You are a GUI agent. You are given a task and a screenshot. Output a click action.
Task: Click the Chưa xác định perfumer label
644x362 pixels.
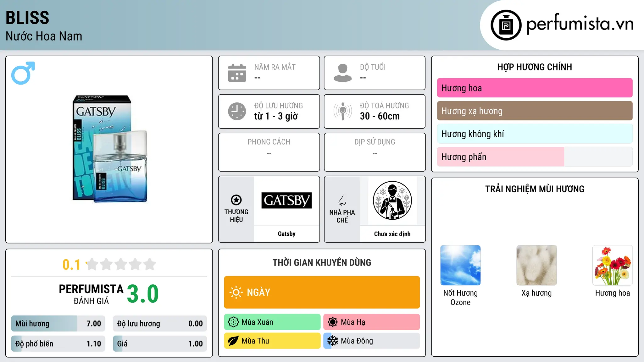[x=392, y=234]
